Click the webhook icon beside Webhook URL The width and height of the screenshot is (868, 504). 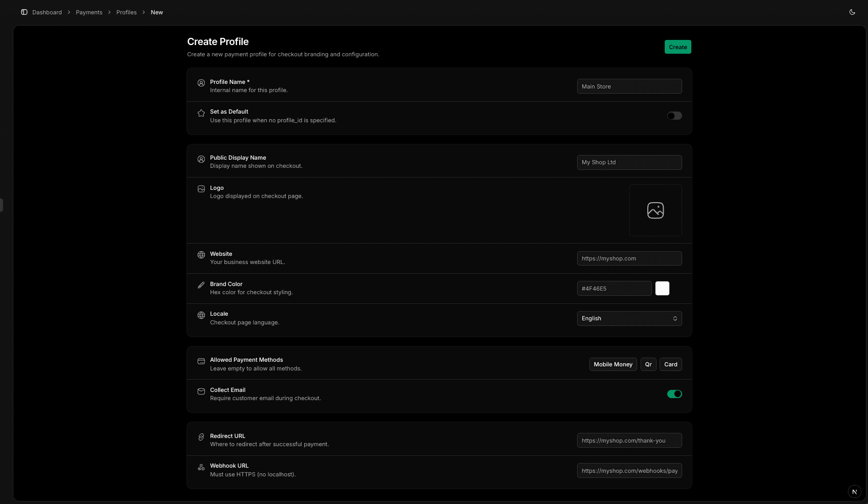[201, 467]
